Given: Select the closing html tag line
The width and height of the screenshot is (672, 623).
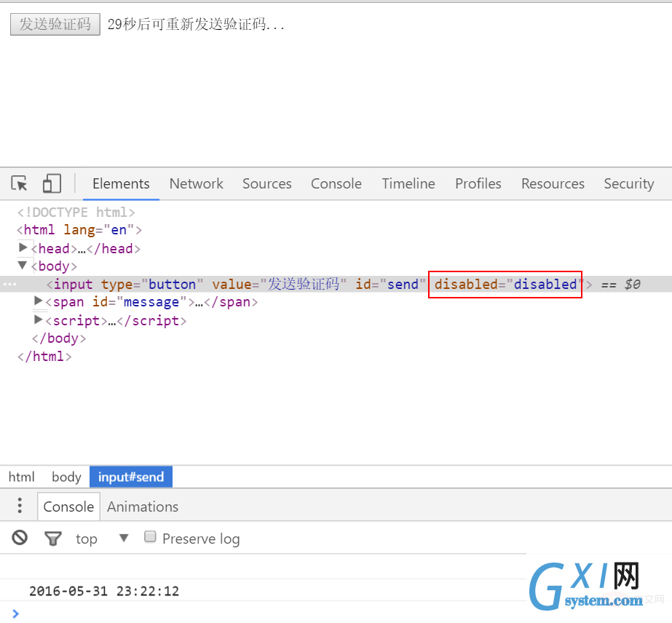Looking at the screenshot, I should (x=44, y=357).
